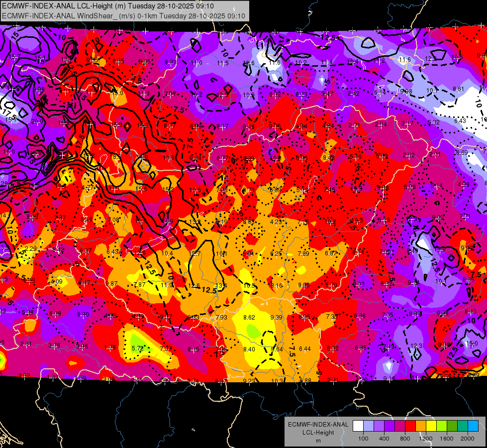Click the grid value 8.73
The width and height of the screenshot is (487, 448).
tap(248, 190)
